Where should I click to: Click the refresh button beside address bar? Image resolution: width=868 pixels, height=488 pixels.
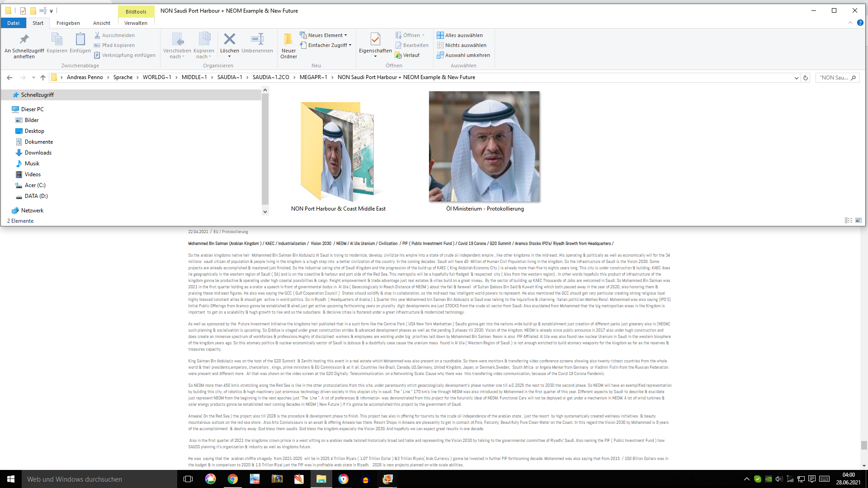[x=806, y=78]
